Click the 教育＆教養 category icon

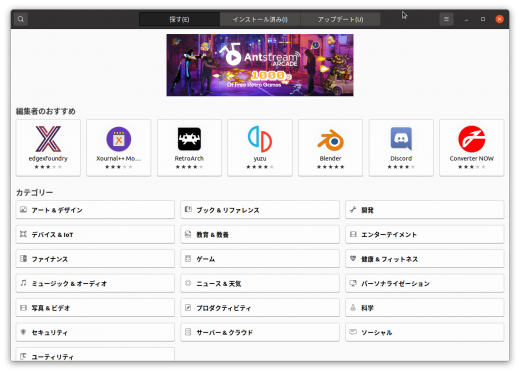tap(188, 234)
